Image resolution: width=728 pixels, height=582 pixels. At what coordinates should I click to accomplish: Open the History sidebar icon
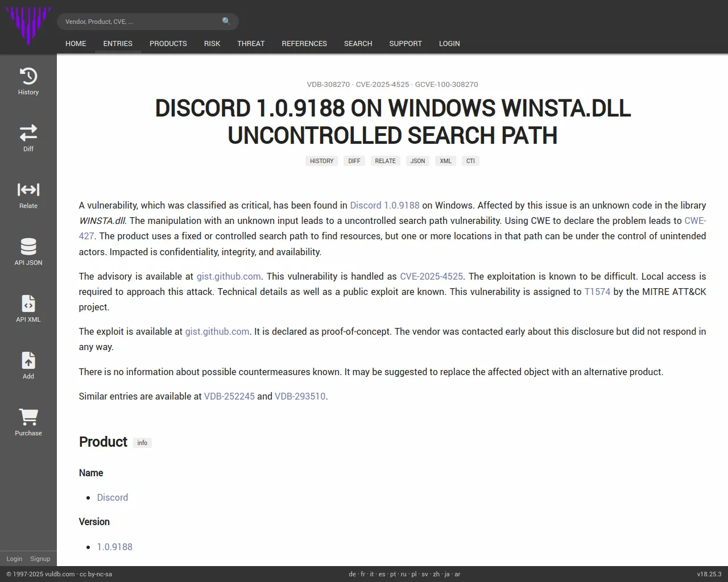click(28, 76)
